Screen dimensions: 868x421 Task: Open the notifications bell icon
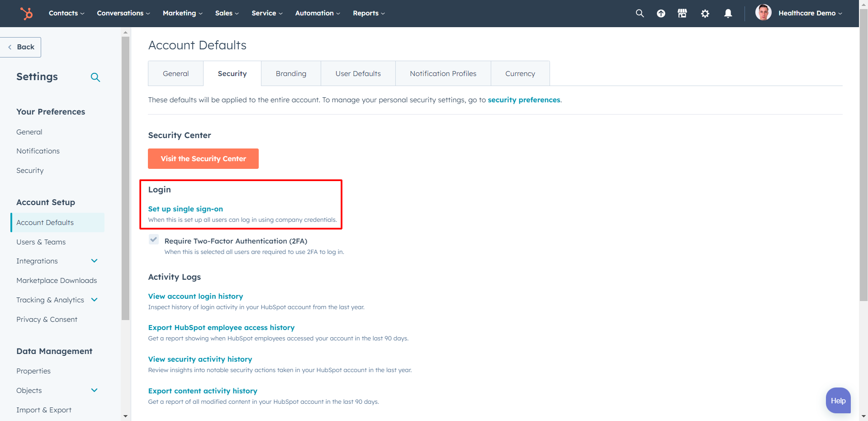[727, 13]
